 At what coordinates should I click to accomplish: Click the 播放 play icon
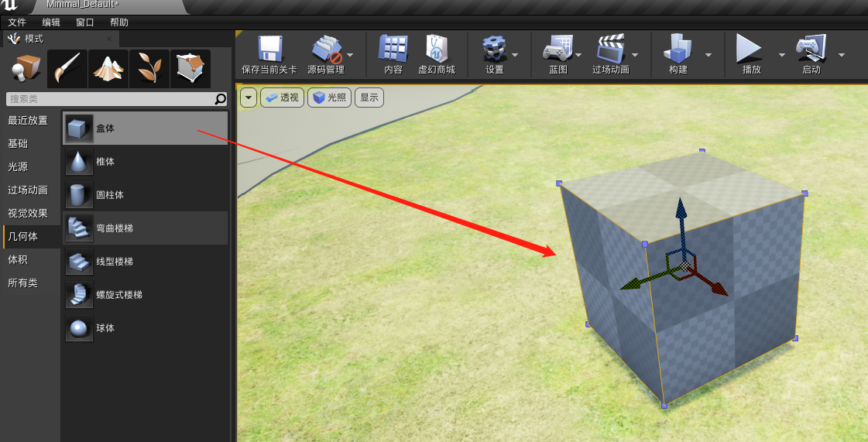(749, 49)
